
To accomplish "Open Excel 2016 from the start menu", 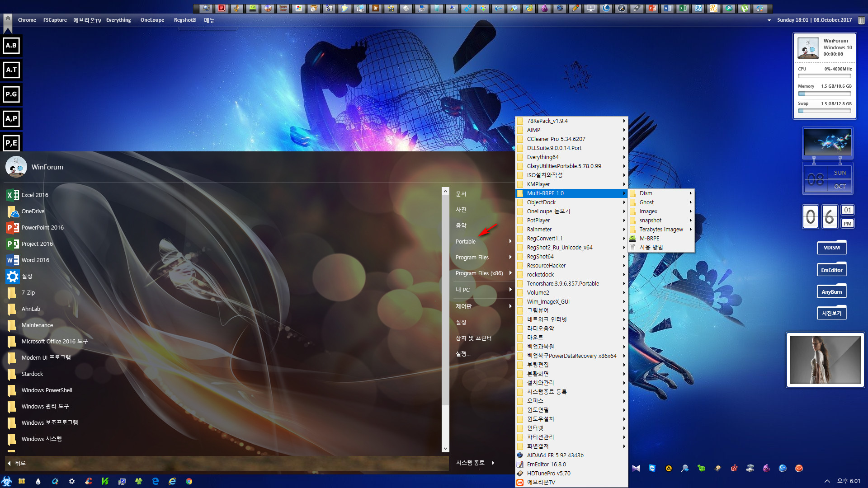I will pos(28,195).
